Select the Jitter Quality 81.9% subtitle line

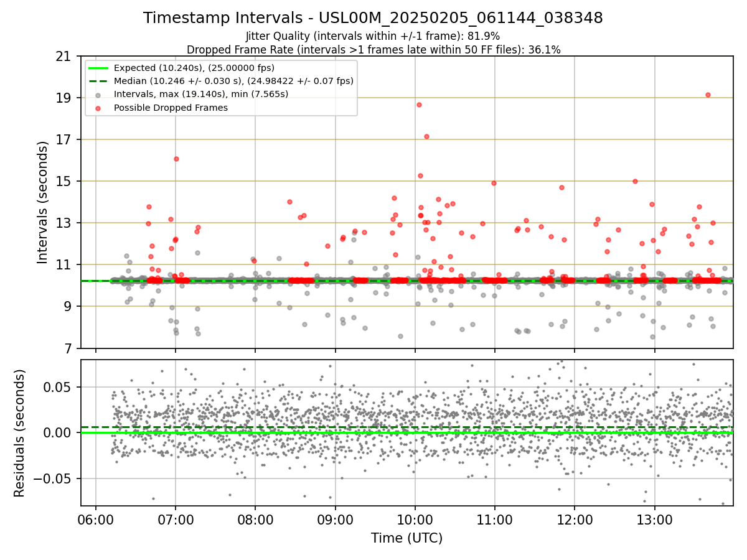point(373,36)
